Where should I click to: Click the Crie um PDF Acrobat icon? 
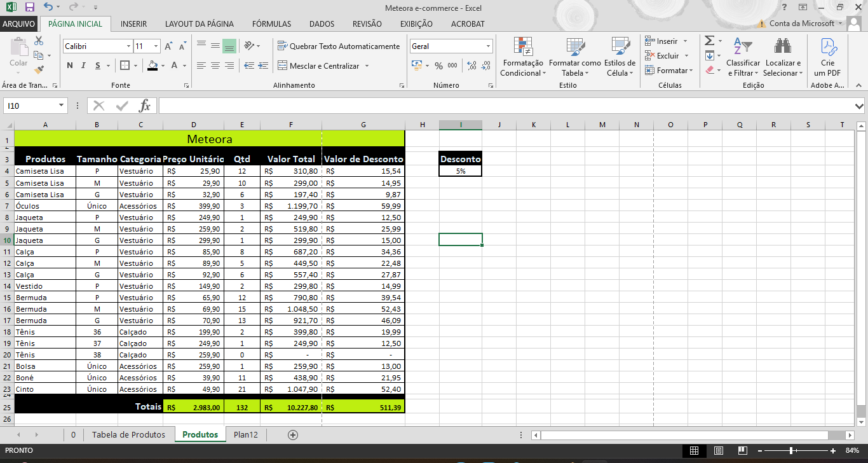coord(827,58)
